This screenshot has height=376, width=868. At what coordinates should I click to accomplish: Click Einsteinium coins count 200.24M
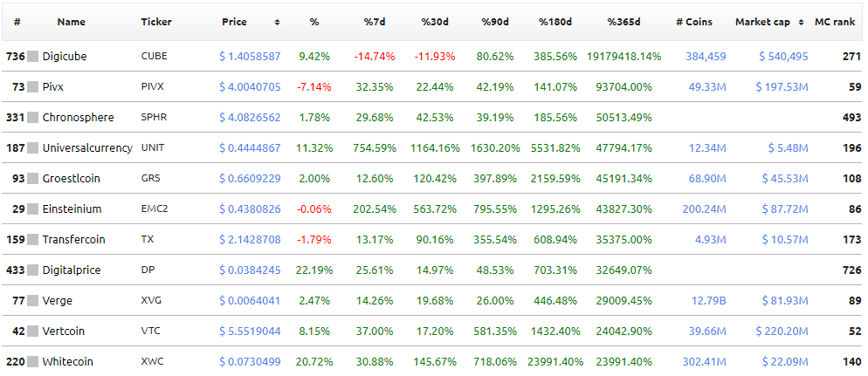[702, 209]
